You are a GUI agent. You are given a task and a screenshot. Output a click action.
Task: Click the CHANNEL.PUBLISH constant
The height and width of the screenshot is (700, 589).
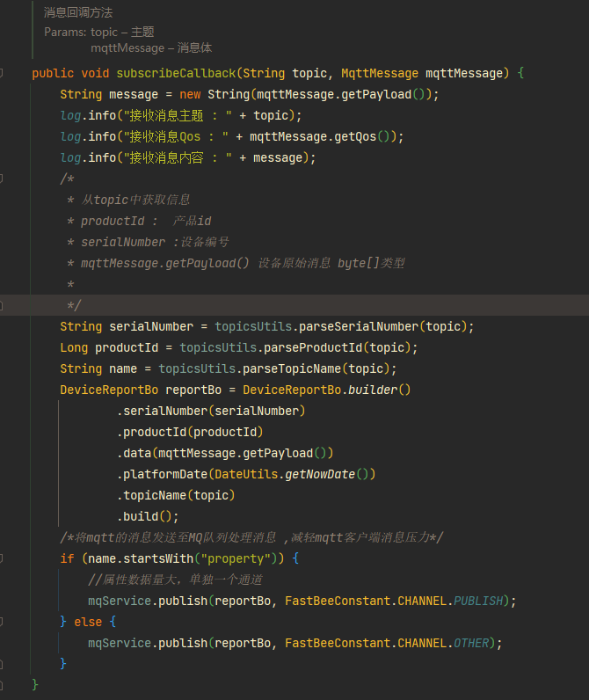coord(450,601)
